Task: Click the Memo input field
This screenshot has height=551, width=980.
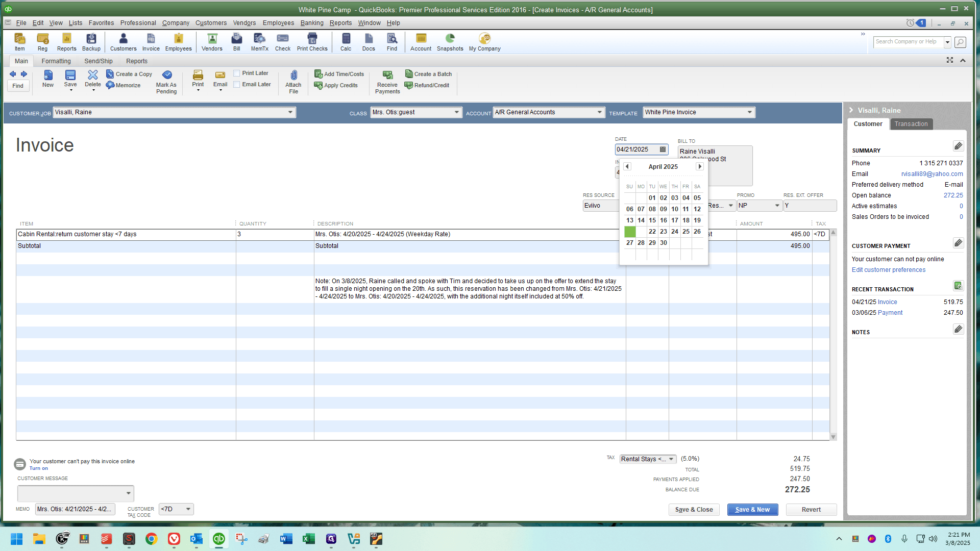Action: coord(75,509)
